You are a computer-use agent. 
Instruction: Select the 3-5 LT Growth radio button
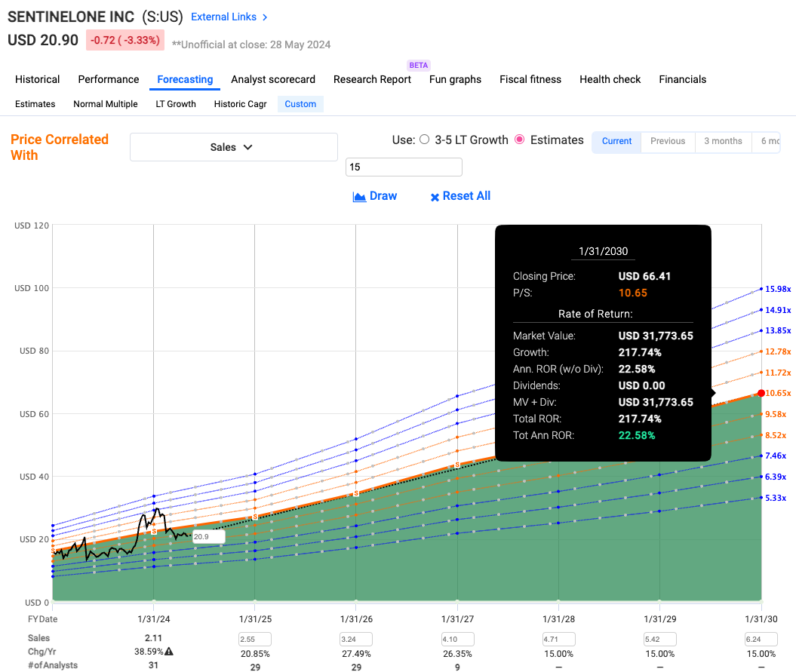coord(424,140)
